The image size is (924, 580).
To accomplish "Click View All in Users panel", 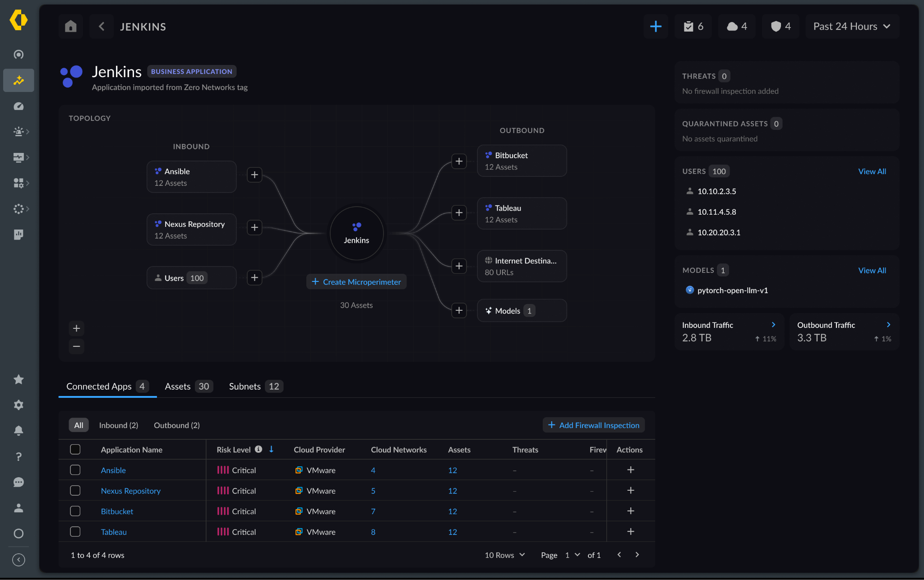I will click(872, 171).
